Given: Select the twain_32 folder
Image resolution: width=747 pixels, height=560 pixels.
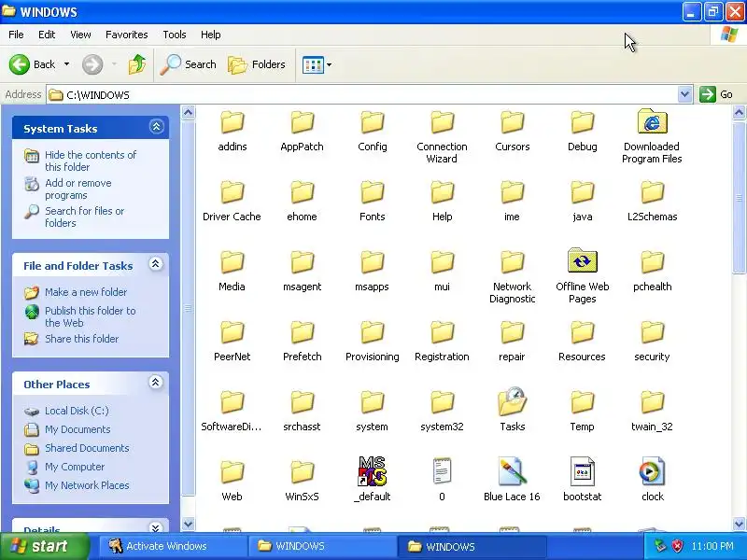Looking at the screenshot, I should pos(652,411).
